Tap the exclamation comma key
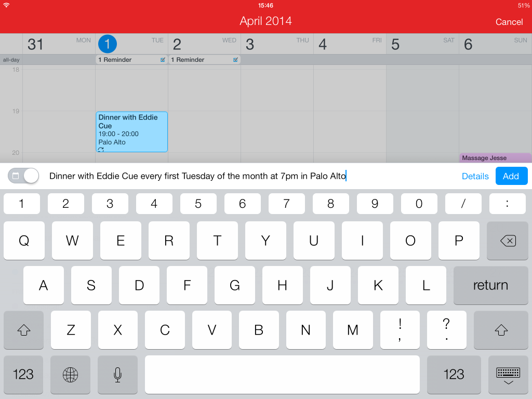This screenshot has width=532, height=399. tap(400, 330)
